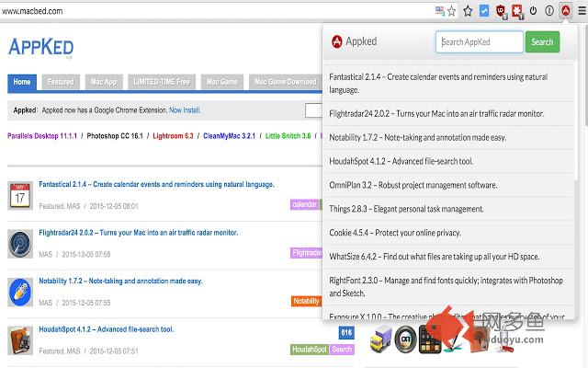
Task: Click the red AppKed logo in popup
Action: (x=338, y=41)
